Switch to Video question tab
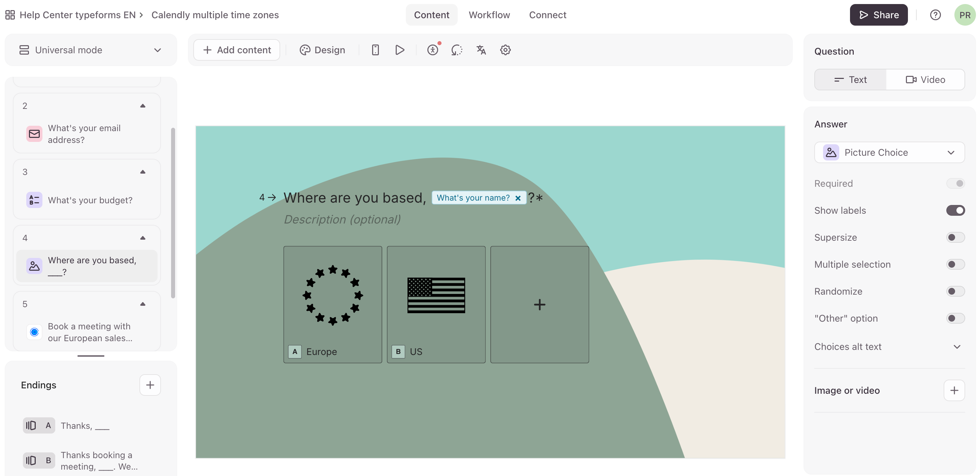980x476 pixels. 925,80
